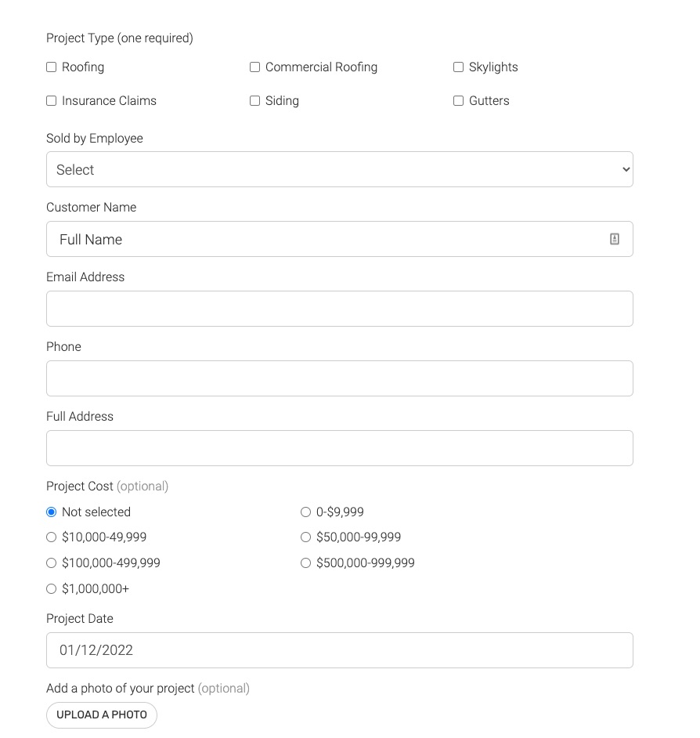
Task: Choose the Not selected cost option
Action: pyautogui.click(x=52, y=512)
